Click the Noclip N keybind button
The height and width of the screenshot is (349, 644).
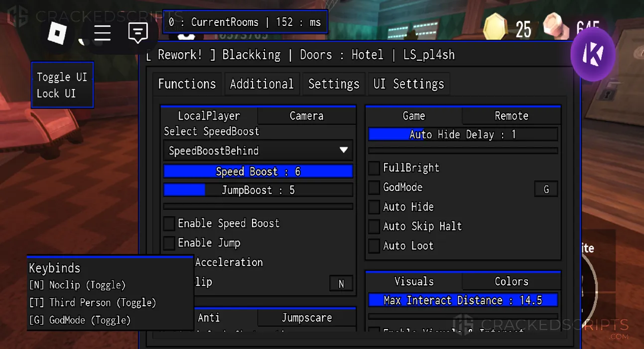(x=341, y=284)
